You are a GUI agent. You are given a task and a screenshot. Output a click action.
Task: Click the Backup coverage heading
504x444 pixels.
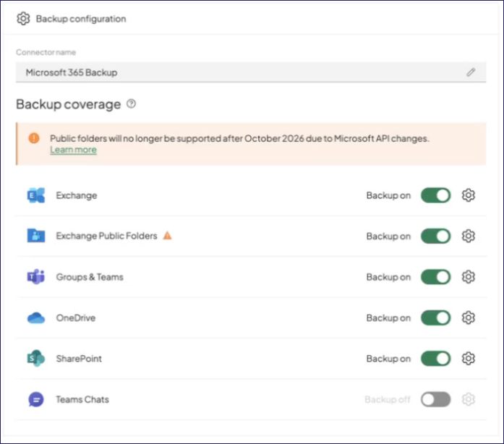(69, 104)
